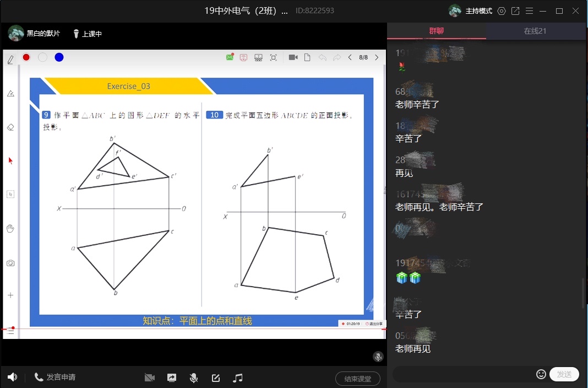Pick the hand pan tool
The height and width of the screenshot is (388, 588).
click(10, 229)
